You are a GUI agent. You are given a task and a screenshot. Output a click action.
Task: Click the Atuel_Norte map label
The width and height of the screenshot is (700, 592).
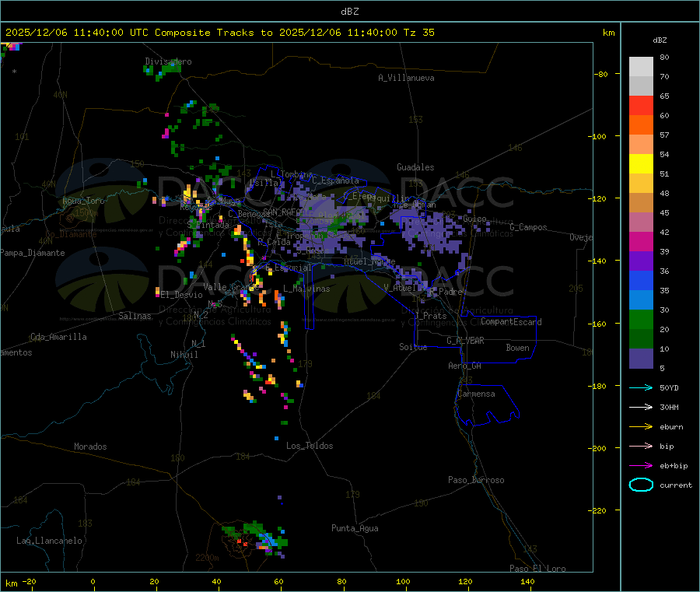(369, 261)
